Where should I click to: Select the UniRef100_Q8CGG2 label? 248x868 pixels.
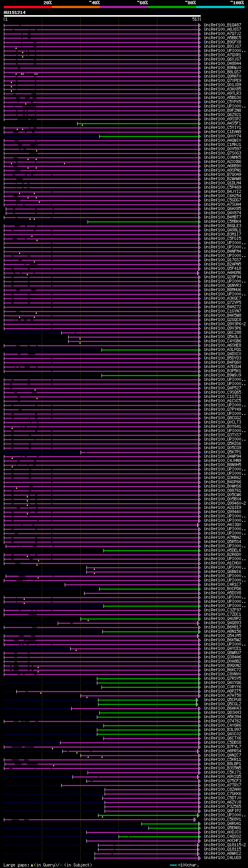point(222,418)
